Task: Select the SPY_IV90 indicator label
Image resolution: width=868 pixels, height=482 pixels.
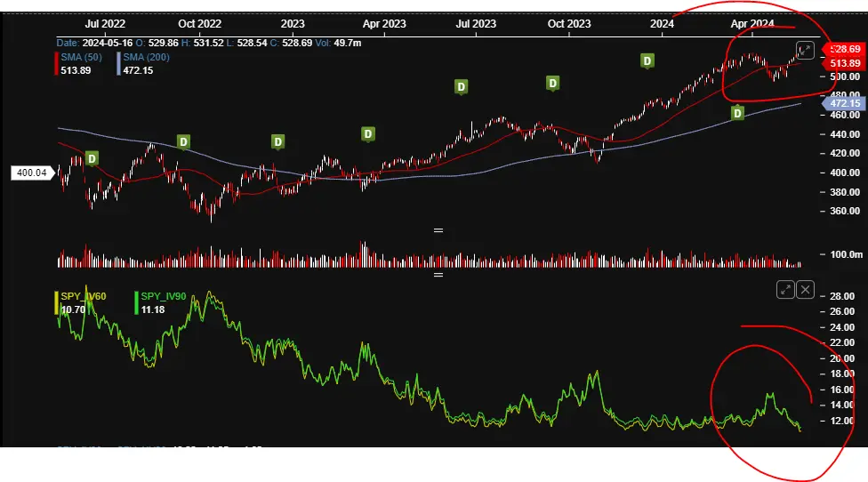Action: click(x=164, y=296)
